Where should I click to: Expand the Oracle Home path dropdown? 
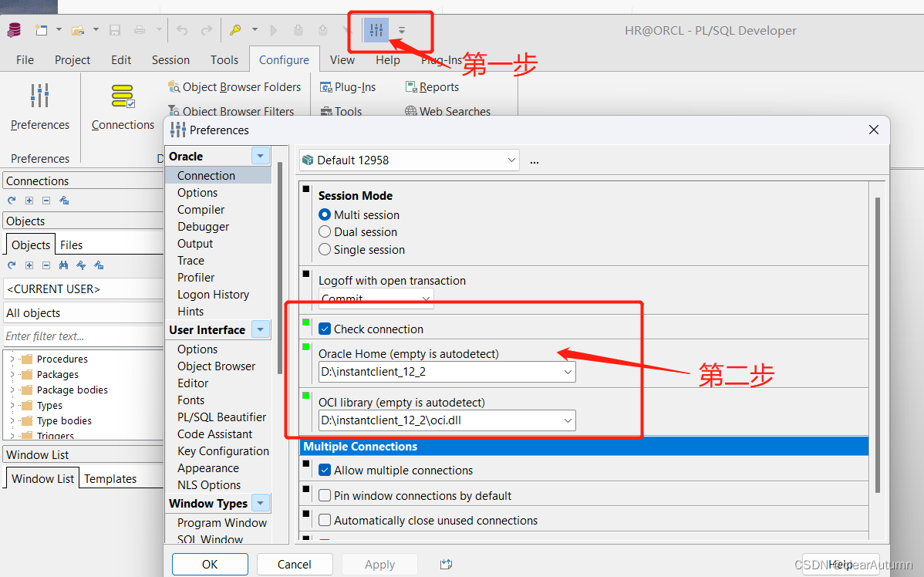tap(568, 371)
